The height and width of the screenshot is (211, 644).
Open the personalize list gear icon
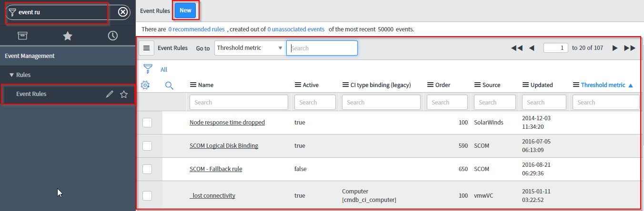[x=146, y=85]
